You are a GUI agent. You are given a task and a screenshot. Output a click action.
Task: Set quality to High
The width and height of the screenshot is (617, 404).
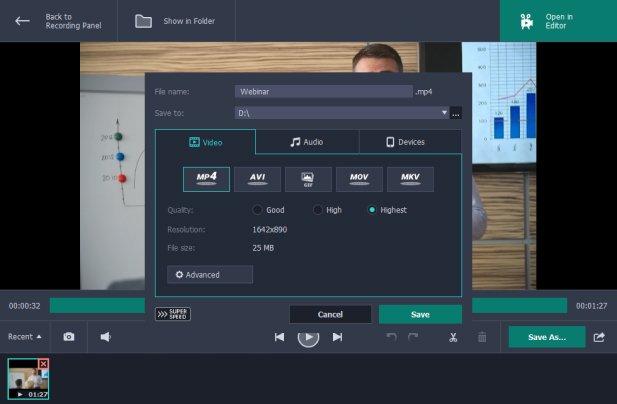pos(327,210)
